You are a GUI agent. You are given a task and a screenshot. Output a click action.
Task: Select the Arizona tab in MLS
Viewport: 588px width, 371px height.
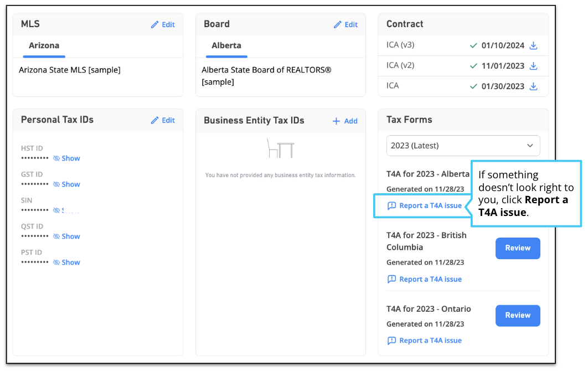tap(44, 46)
